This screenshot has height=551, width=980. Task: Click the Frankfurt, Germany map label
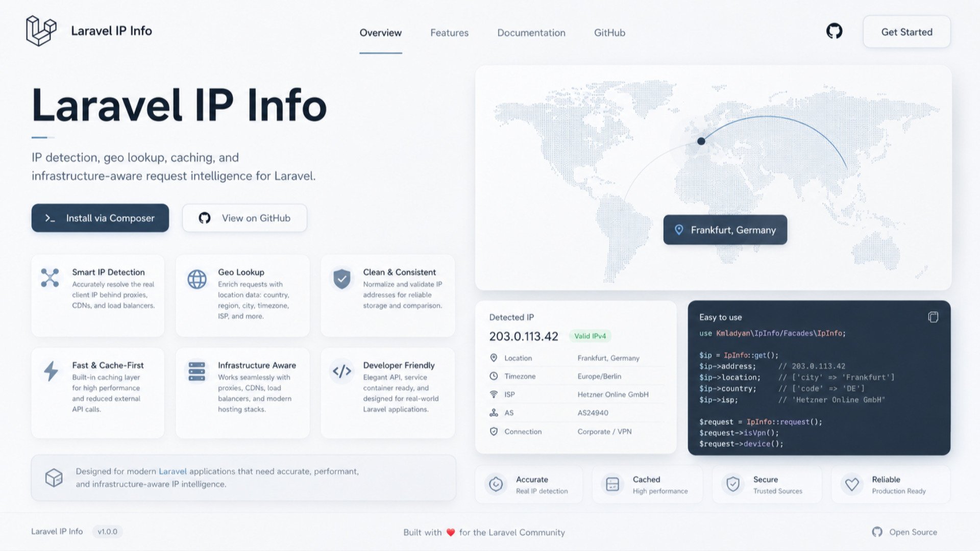point(725,230)
